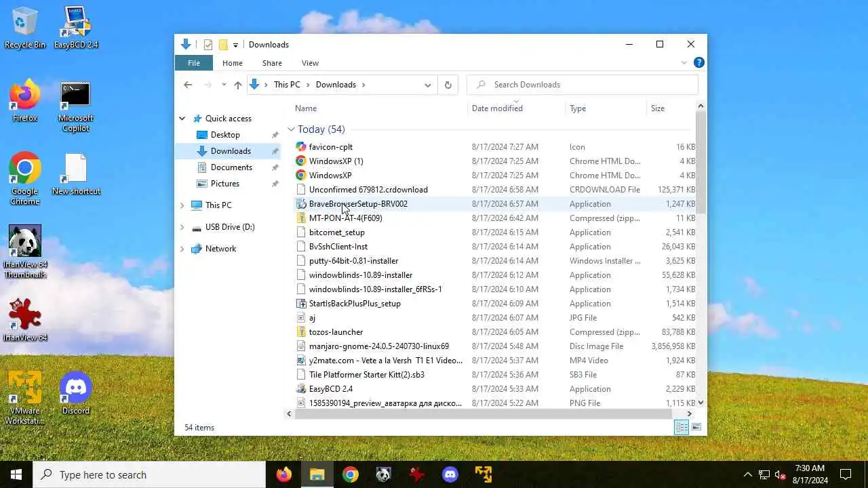
Task: Customize Quick Access Toolbar dropdown
Action: 235,45
